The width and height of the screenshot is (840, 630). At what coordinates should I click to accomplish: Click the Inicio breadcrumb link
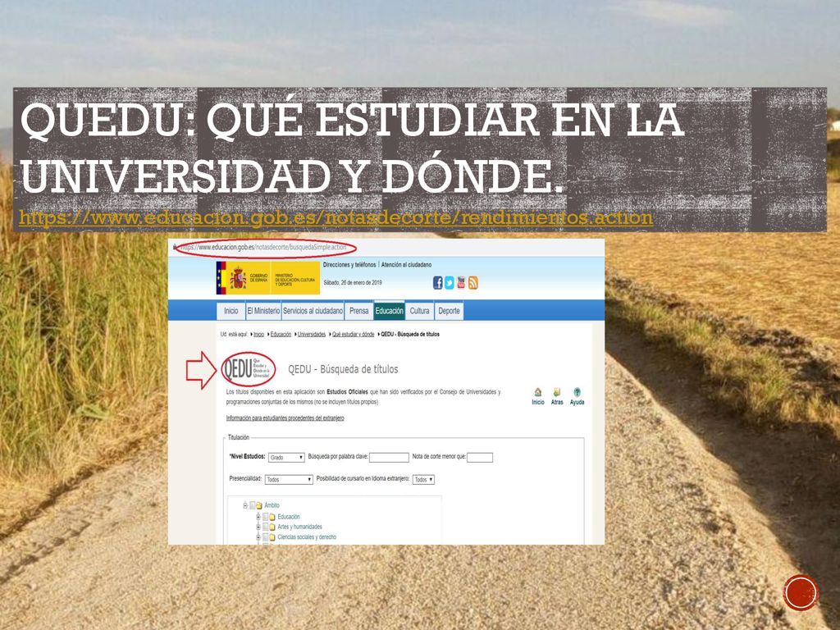click(258, 335)
